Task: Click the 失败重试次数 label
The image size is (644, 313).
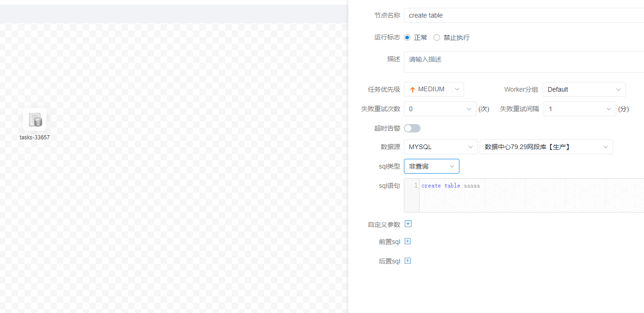Action: 381,109
